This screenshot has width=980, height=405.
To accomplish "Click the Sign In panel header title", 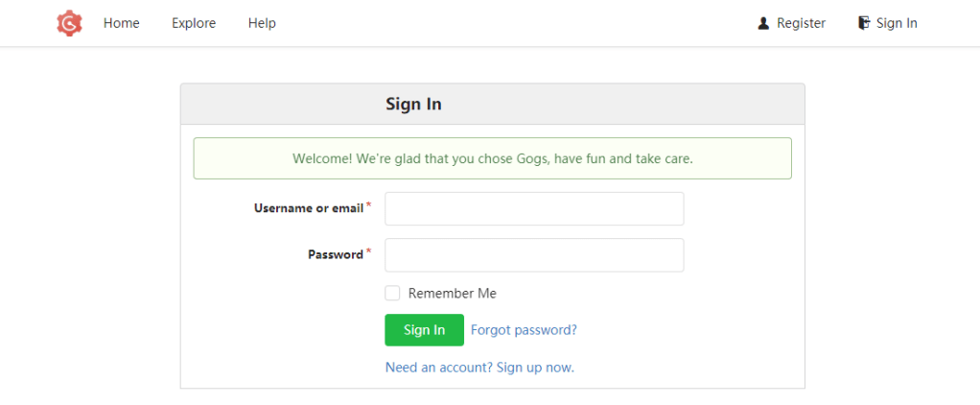I will coord(413,104).
